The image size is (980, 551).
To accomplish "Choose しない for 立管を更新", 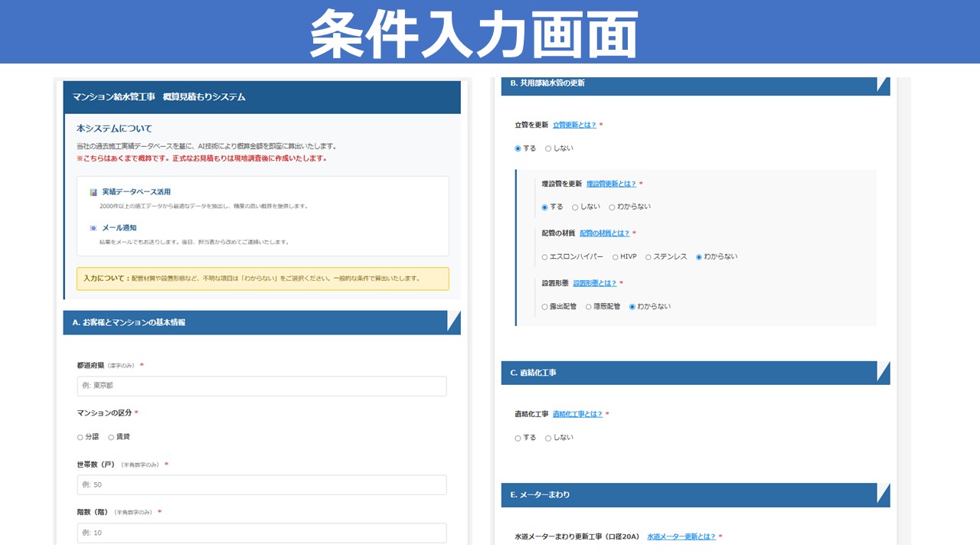I will tap(548, 148).
